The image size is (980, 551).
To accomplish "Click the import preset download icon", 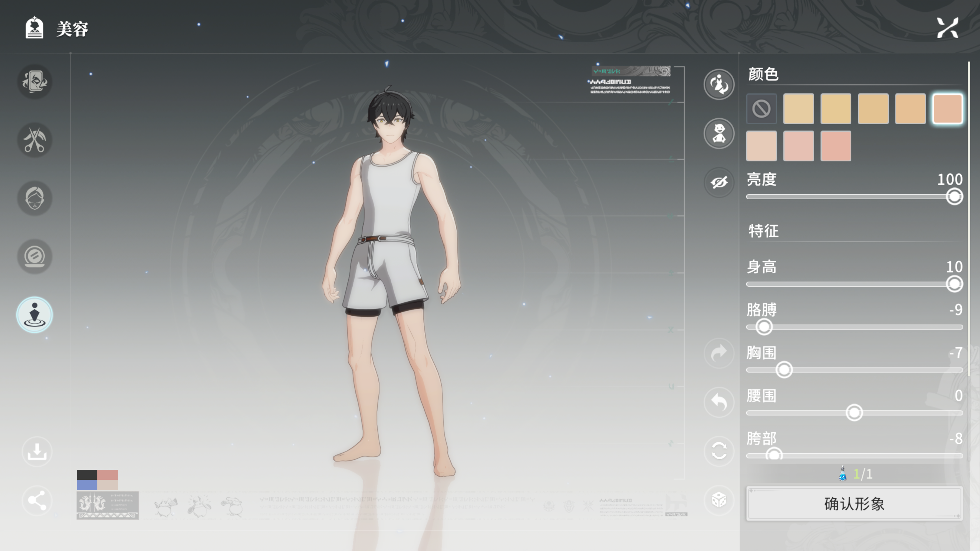I will tap(37, 452).
